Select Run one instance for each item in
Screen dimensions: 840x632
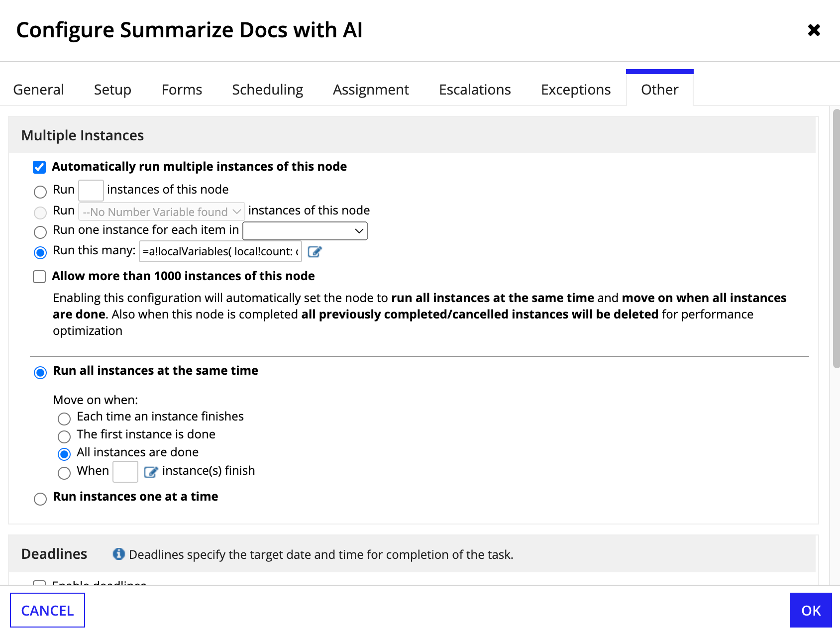tap(40, 232)
